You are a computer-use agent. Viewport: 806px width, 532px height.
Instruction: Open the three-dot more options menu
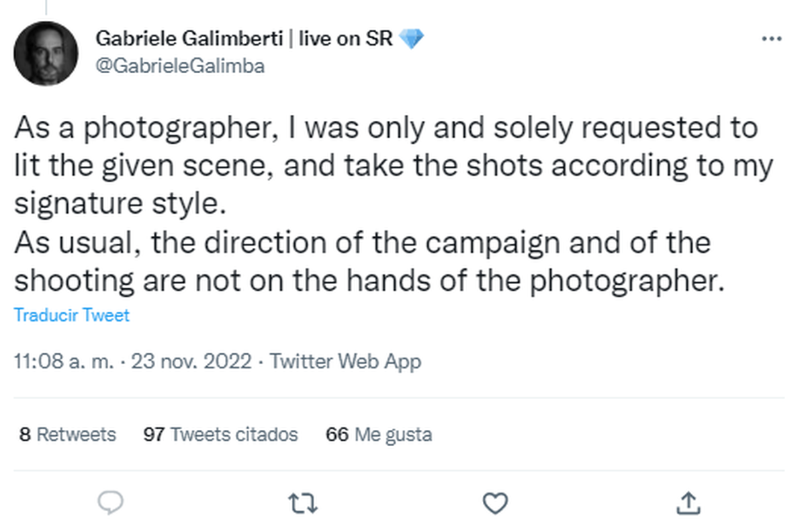click(x=772, y=39)
